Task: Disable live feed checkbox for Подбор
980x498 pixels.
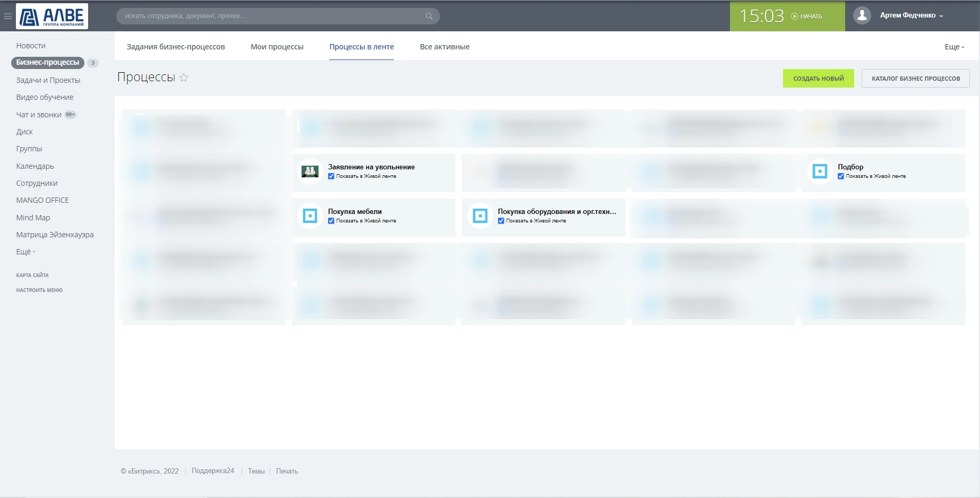Action: coord(841,176)
